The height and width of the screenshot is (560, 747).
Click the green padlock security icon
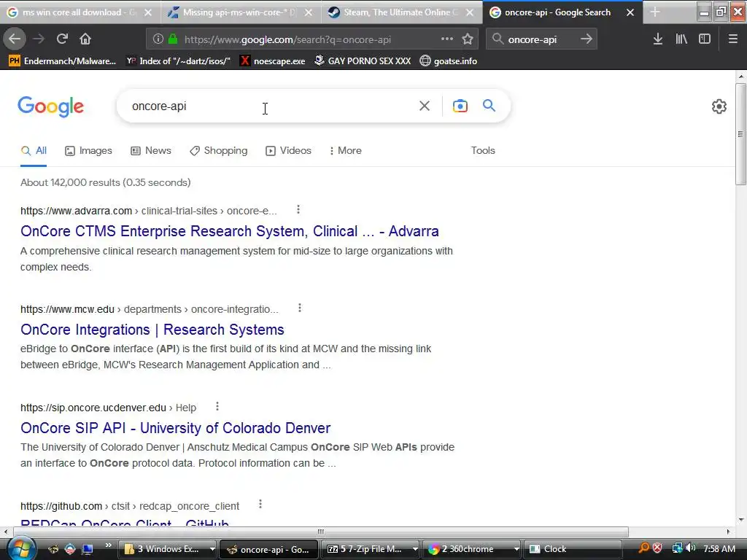173,39
